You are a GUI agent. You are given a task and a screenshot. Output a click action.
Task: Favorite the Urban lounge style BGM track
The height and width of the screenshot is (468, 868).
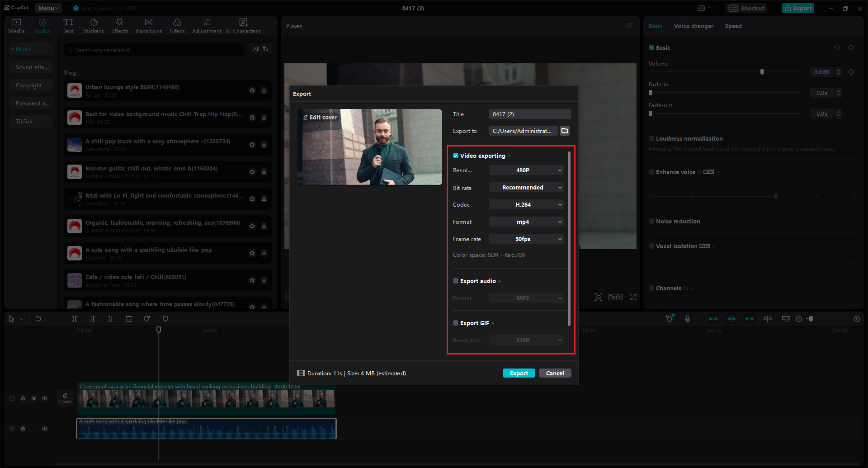click(252, 90)
